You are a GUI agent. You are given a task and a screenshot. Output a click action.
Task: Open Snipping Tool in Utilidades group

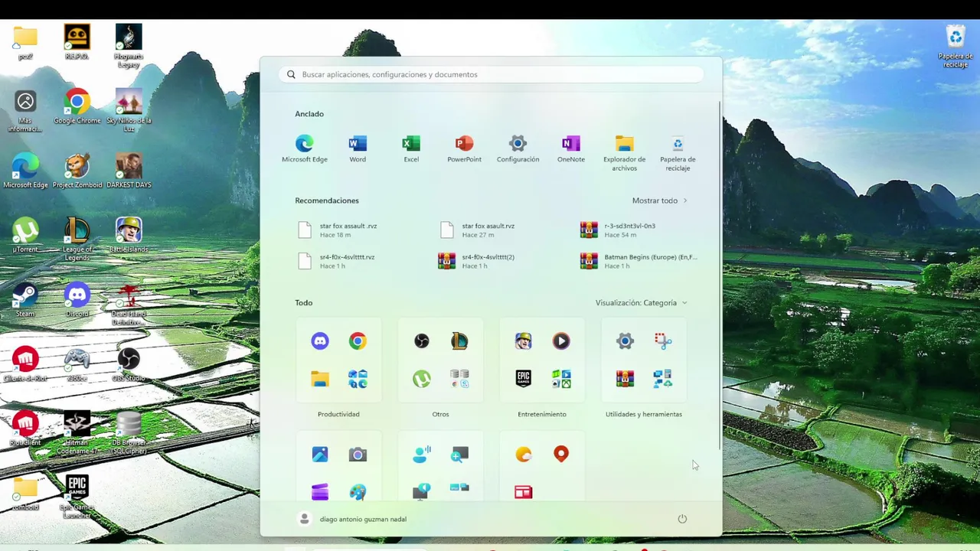663,341
